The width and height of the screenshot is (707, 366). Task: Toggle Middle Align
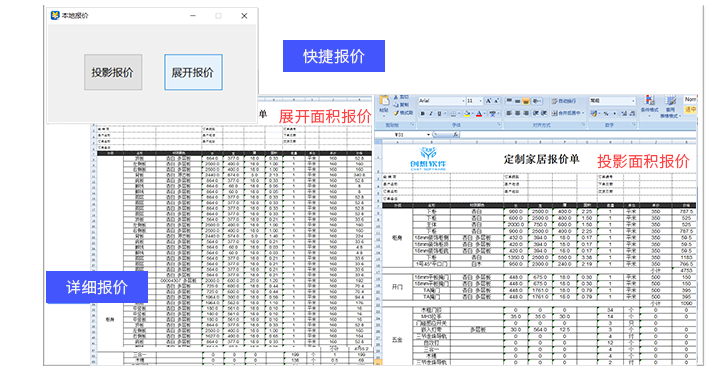click(x=517, y=101)
